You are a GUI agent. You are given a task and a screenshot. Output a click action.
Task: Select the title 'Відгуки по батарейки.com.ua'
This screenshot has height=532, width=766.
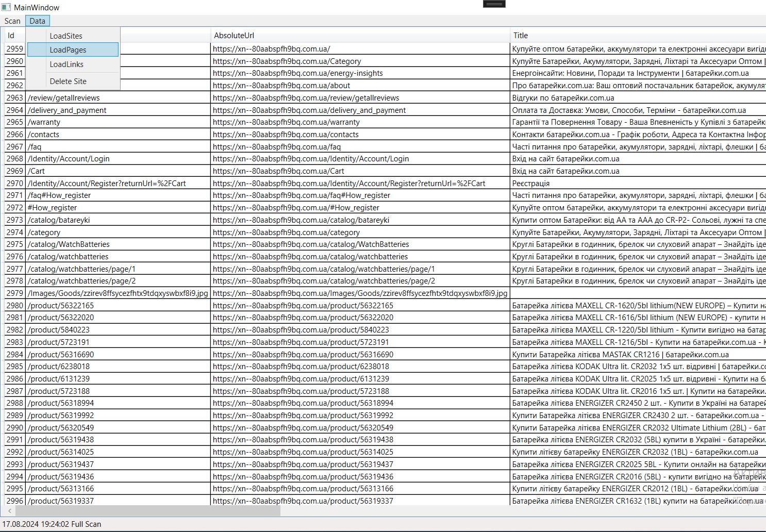click(x=638, y=98)
